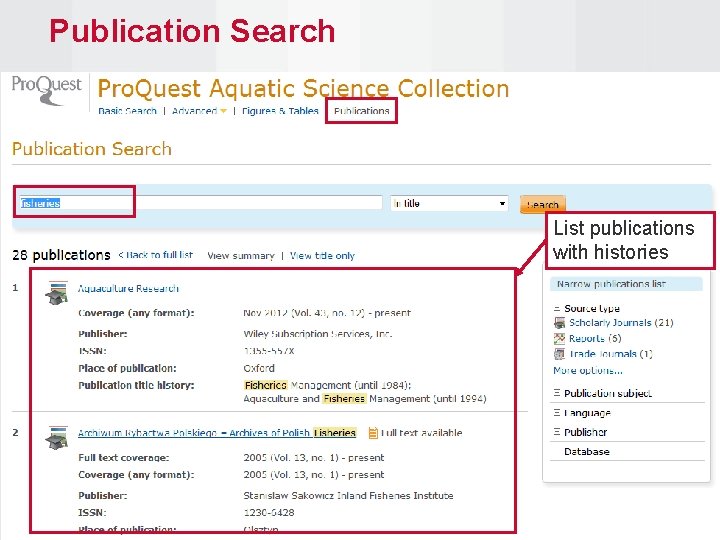720x540 pixels.
Task: Click the ProQuest logo
Action: [x=46, y=90]
